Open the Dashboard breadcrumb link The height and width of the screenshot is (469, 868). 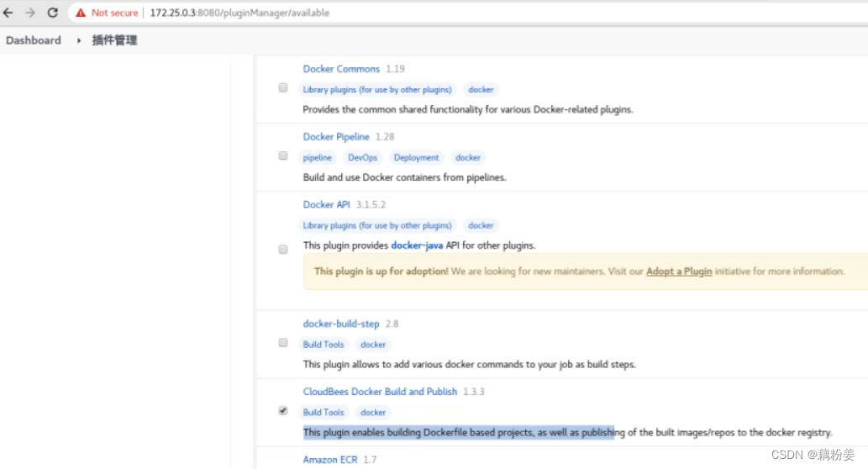pos(34,40)
